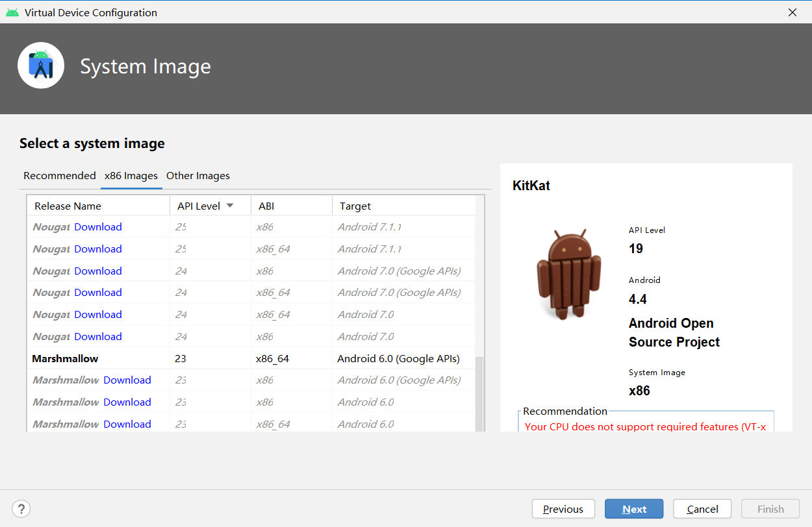Go back with the Previous button

[x=563, y=509]
